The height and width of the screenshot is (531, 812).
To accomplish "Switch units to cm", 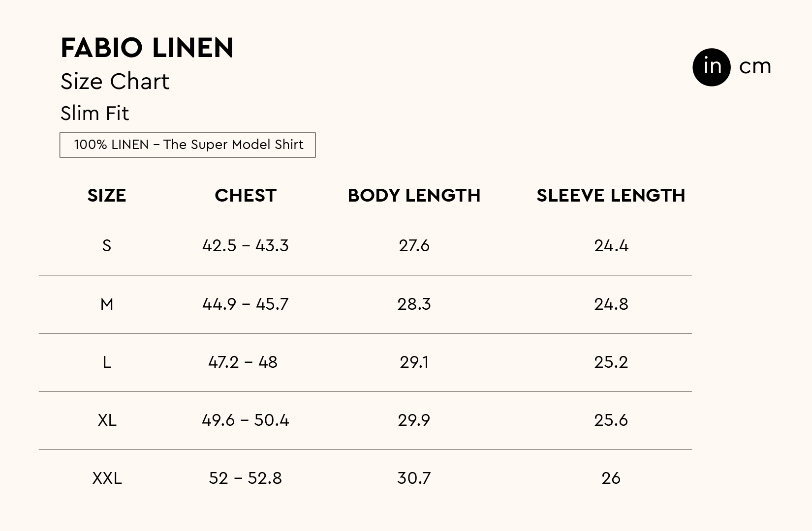I will pyautogui.click(x=755, y=67).
